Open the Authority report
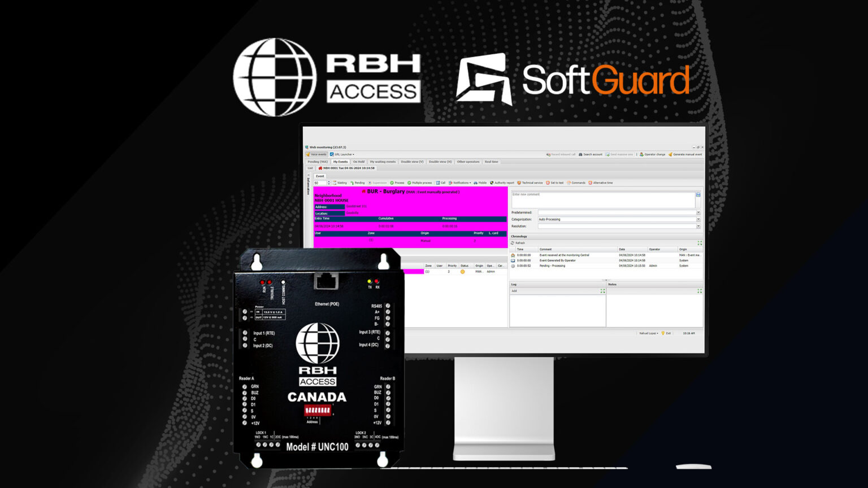Image resolution: width=868 pixels, height=488 pixels. pyautogui.click(x=502, y=183)
